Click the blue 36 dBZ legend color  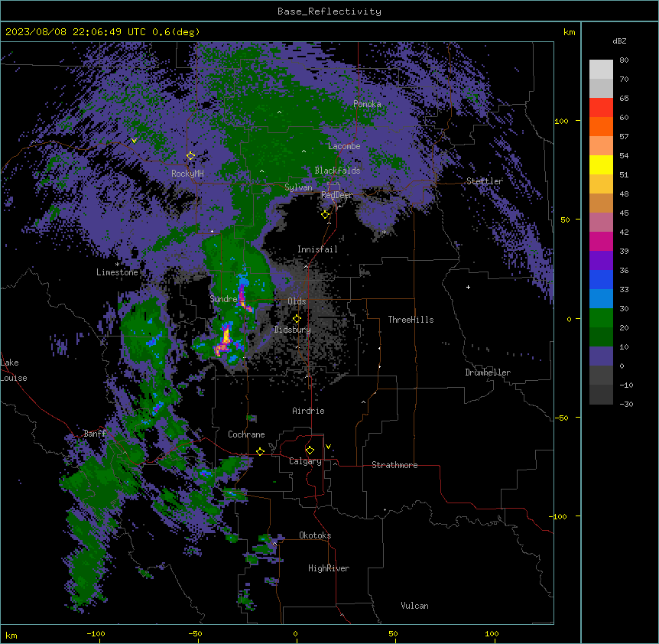[601, 279]
